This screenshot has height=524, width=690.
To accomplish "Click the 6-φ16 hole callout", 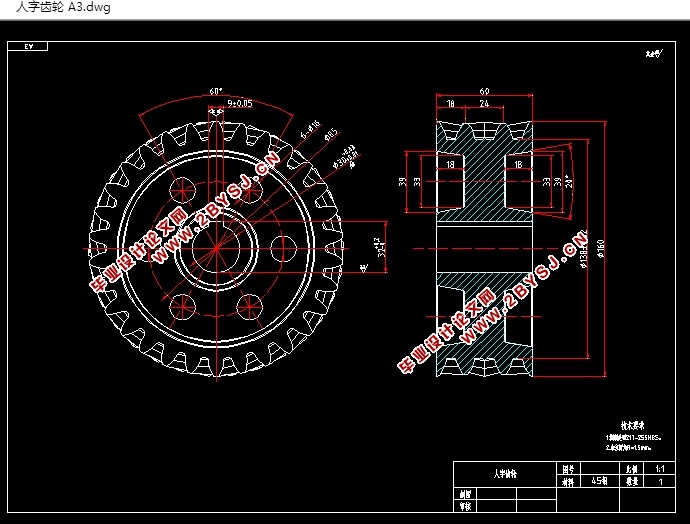I will coord(310,129).
